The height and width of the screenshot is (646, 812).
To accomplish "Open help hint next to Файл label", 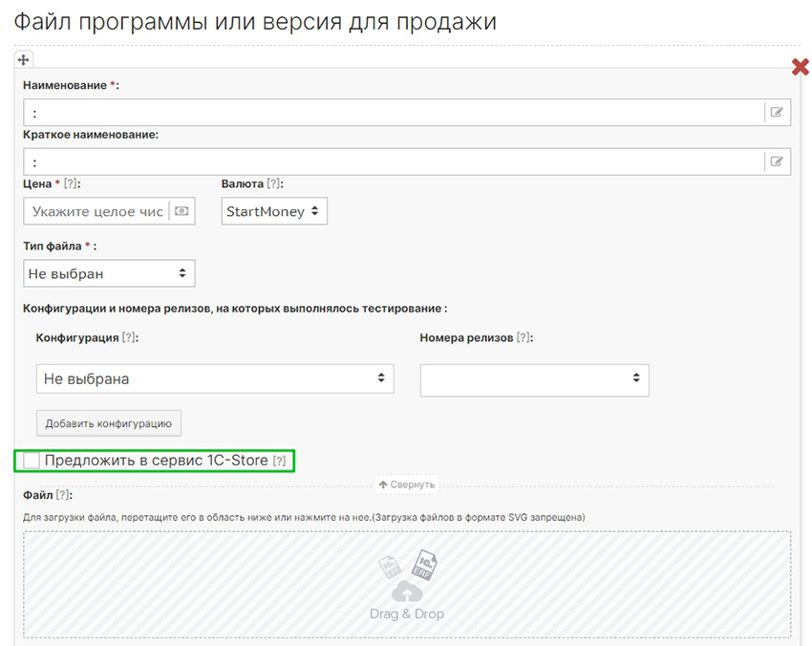I will tap(63, 495).
